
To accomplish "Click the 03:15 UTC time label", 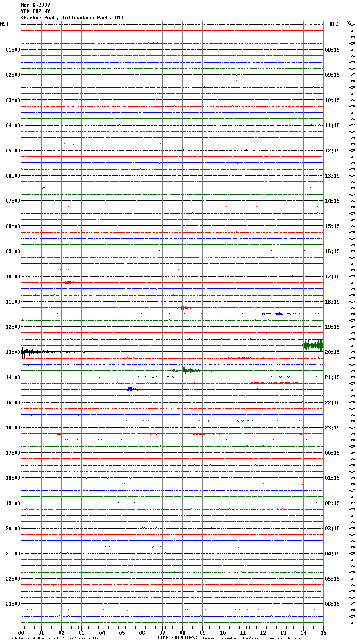I will (332, 529).
